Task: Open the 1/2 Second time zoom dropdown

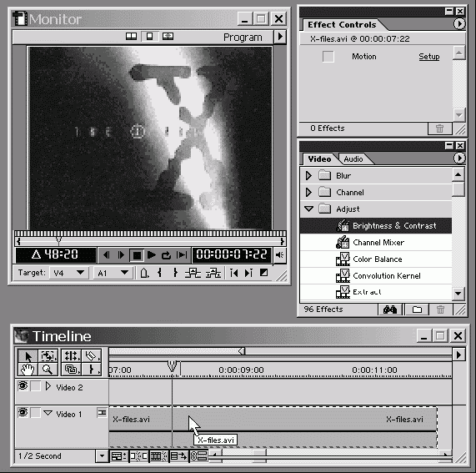Action: click(102, 456)
